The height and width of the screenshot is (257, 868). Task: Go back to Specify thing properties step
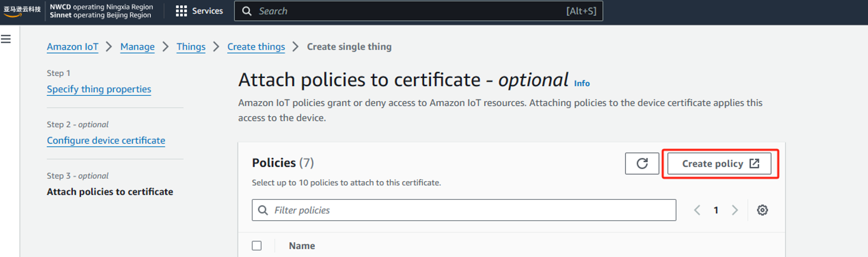tap(99, 89)
